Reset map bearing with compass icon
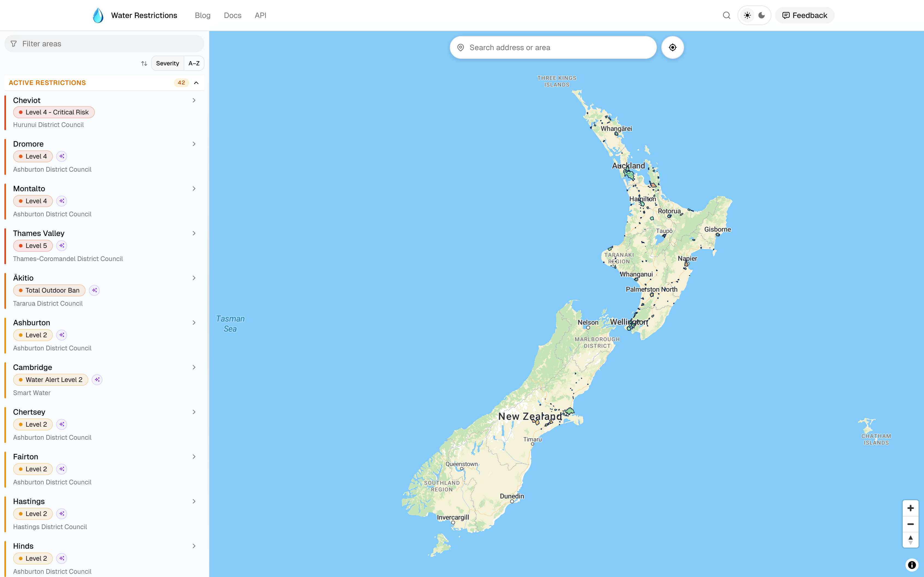 point(910,540)
